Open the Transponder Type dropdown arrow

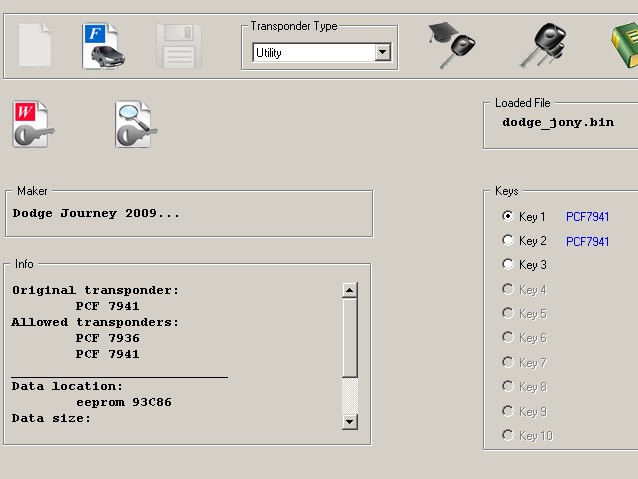(382, 52)
